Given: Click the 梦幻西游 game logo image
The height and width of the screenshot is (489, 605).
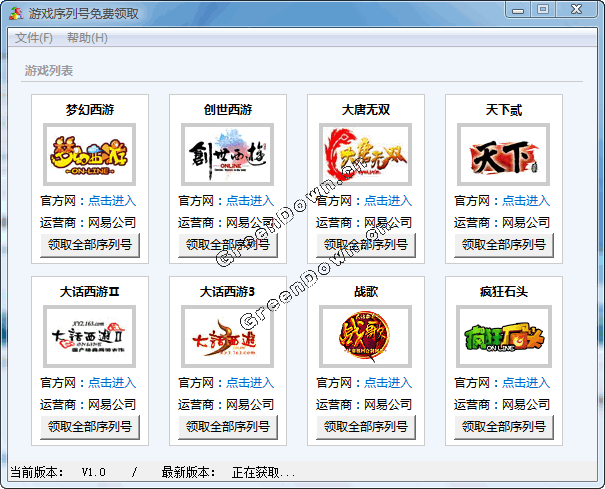Looking at the screenshot, I should tap(90, 154).
